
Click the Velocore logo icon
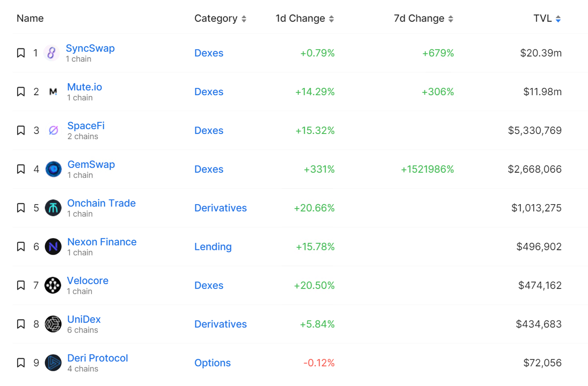(53, 286)
